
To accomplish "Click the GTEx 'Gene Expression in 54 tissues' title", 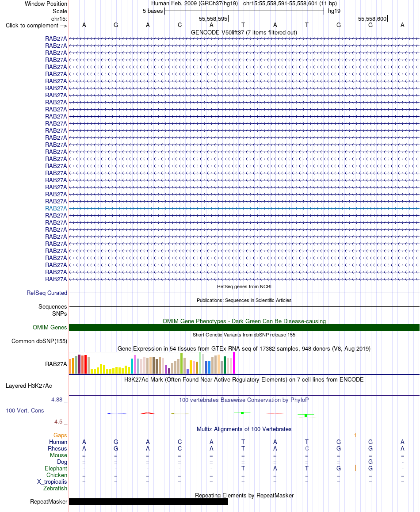I will tap(244, 348).
